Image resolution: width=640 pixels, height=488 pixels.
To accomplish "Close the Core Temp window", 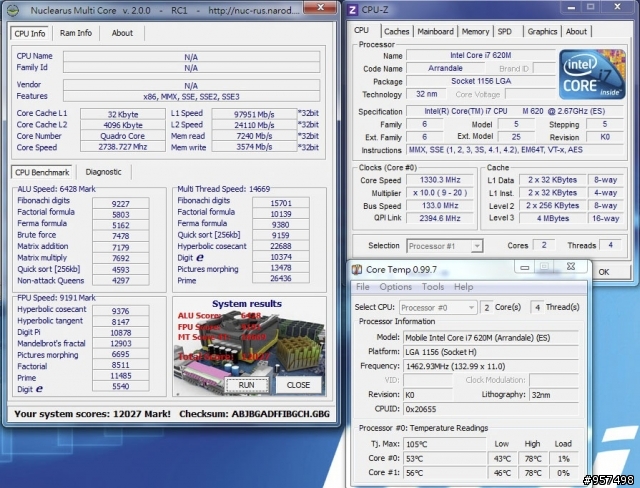I will pyautogui.click(x=571, y=267).
